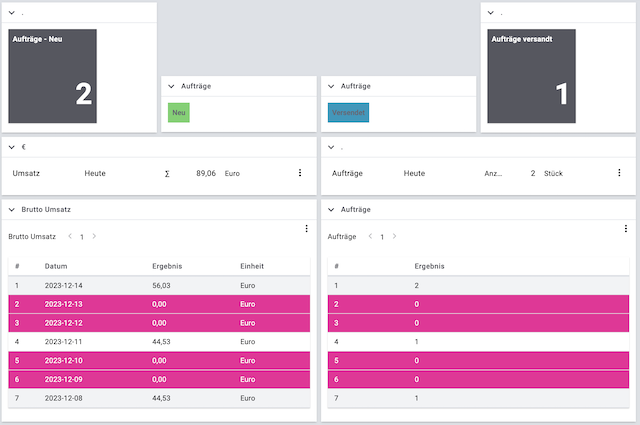640x425 pixels.
Task: Collapse the € revenue panel
Action: tap(12, 148)
